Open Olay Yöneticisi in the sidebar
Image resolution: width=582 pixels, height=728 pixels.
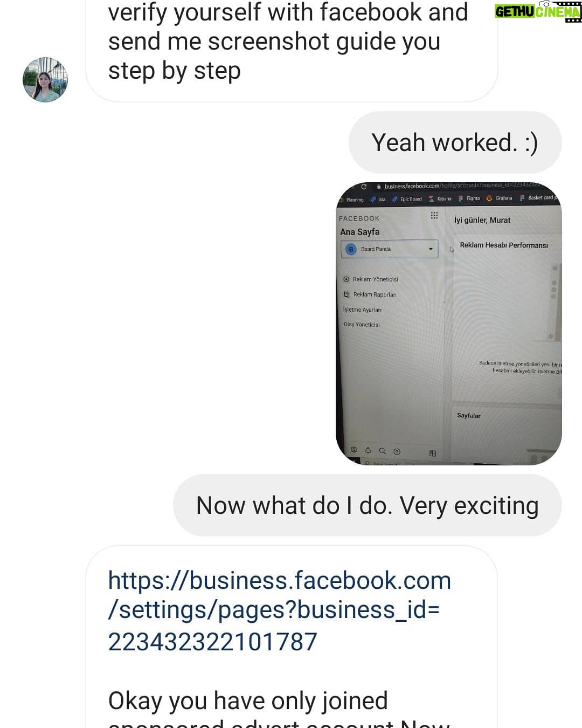click(362, 325)
